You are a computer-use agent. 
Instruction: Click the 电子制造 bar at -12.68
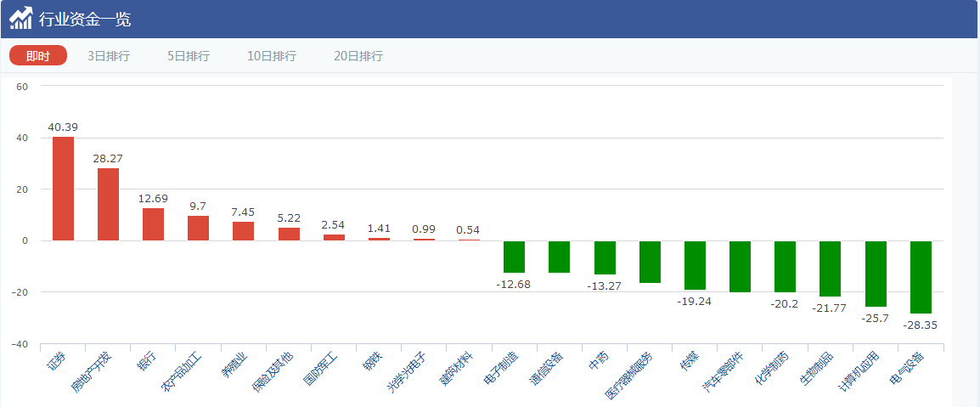click(514, 257)
